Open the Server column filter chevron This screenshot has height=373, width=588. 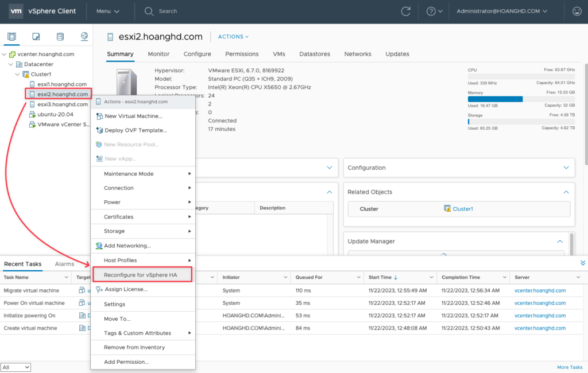coord(578,277)
